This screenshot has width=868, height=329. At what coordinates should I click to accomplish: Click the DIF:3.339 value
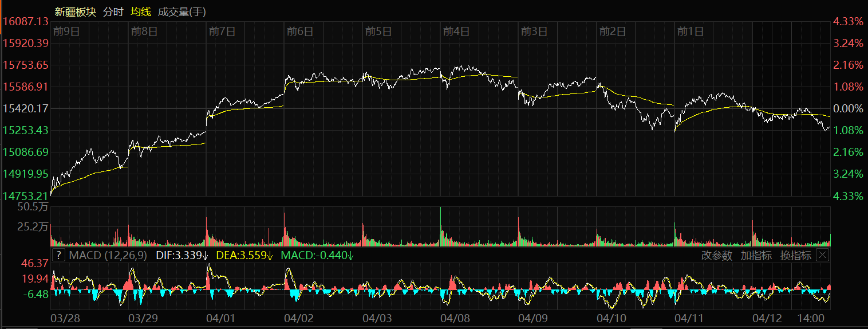182,255
